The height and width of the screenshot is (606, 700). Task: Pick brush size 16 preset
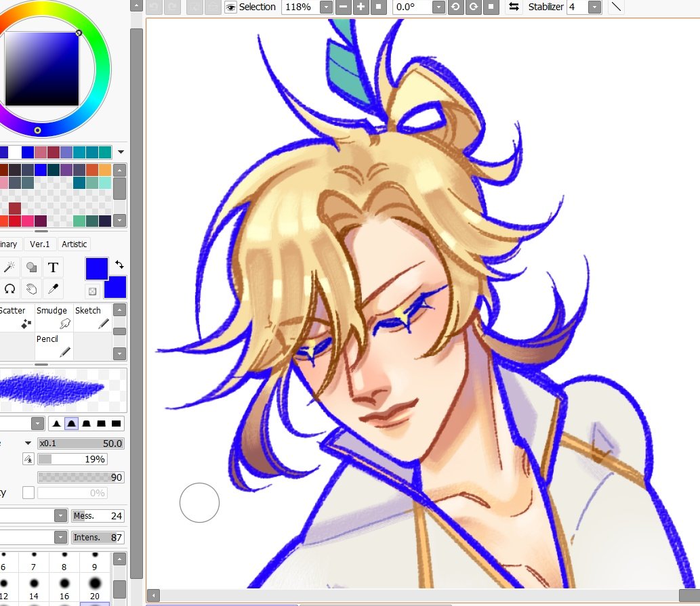[x=64, y=588]
